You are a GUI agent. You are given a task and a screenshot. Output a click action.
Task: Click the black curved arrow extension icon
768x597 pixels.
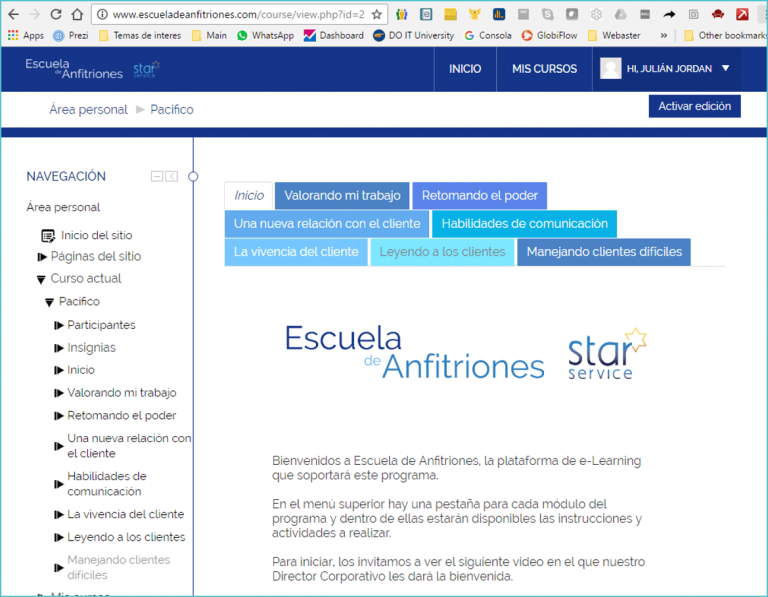(x=669, y=14)
